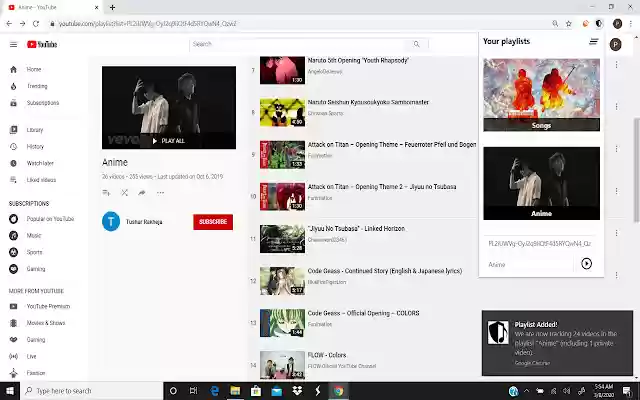Image resolution: width=640 pixels, height=400 pixels.
Task: Open Dropbox from taskbar
Action: pyautogui.click(x=297, y=391)
